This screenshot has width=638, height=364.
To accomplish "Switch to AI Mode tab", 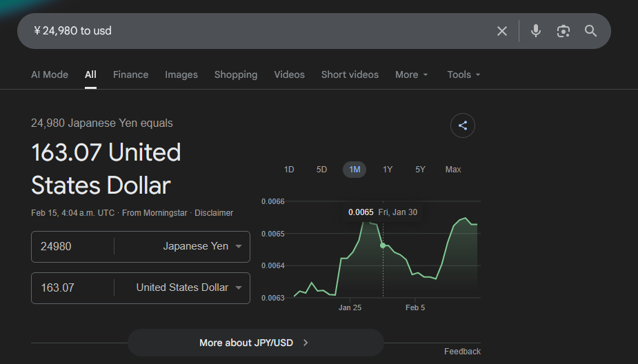I will 50,75.
